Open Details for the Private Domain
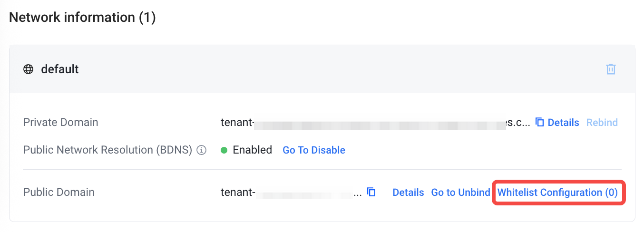644x232 pixels. click(x=563, y=123)
